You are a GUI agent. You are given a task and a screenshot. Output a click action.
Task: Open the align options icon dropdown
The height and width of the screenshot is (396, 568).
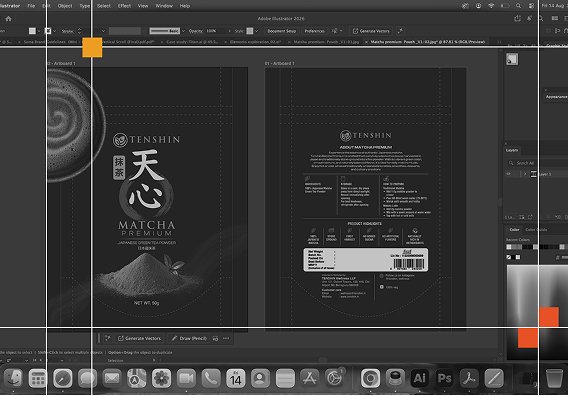pyautogui.click(x=337, y=31)
